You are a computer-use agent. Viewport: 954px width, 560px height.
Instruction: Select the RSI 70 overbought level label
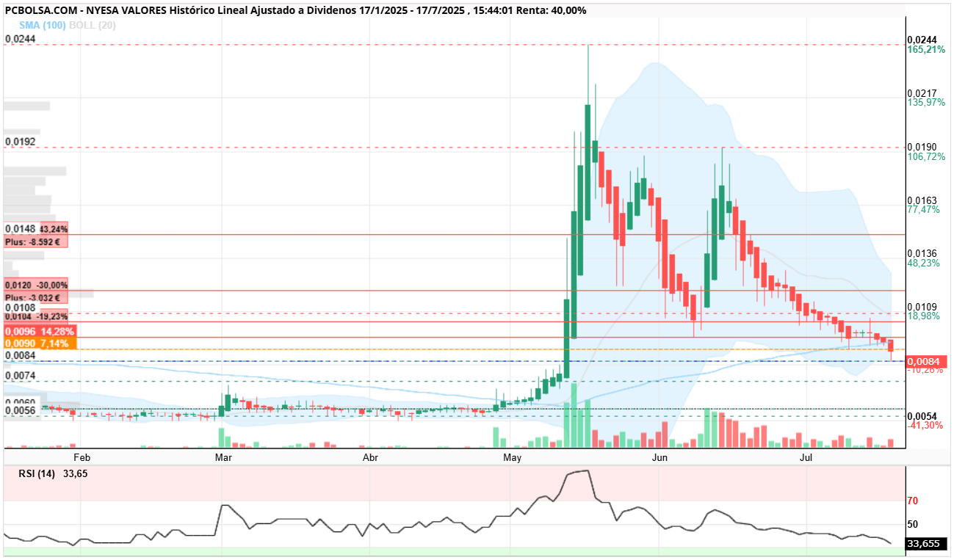[914, 501]
